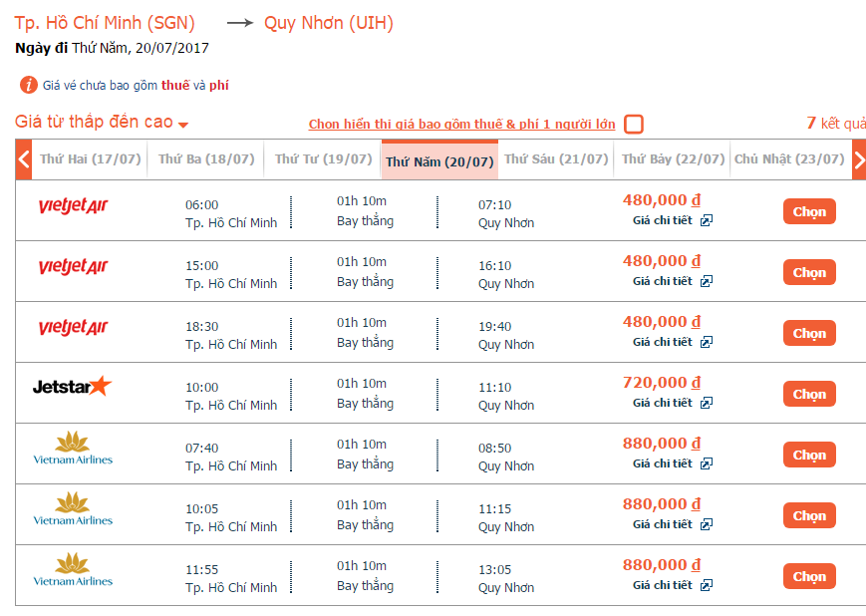
Task: Click the 880,000 đ price on 07:40 flight
Action: [662, 444]
